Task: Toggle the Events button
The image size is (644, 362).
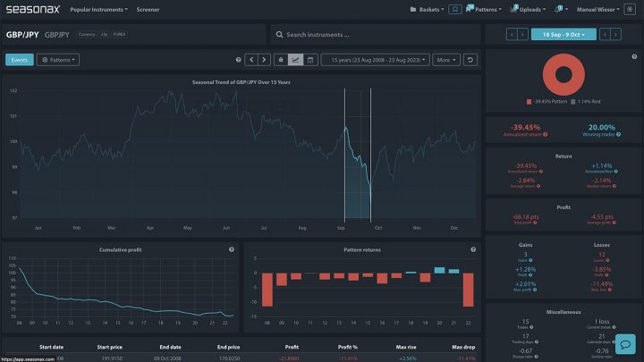Action: 19,60
